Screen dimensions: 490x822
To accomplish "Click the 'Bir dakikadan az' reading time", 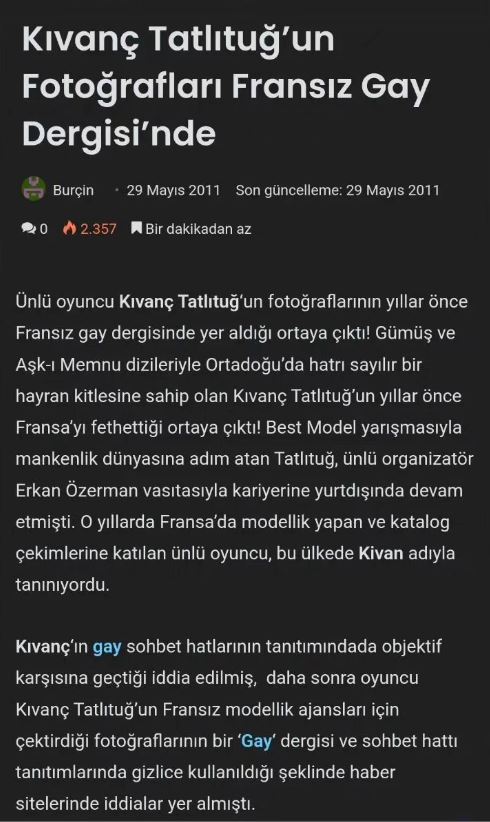I will [x=198, y=229].
